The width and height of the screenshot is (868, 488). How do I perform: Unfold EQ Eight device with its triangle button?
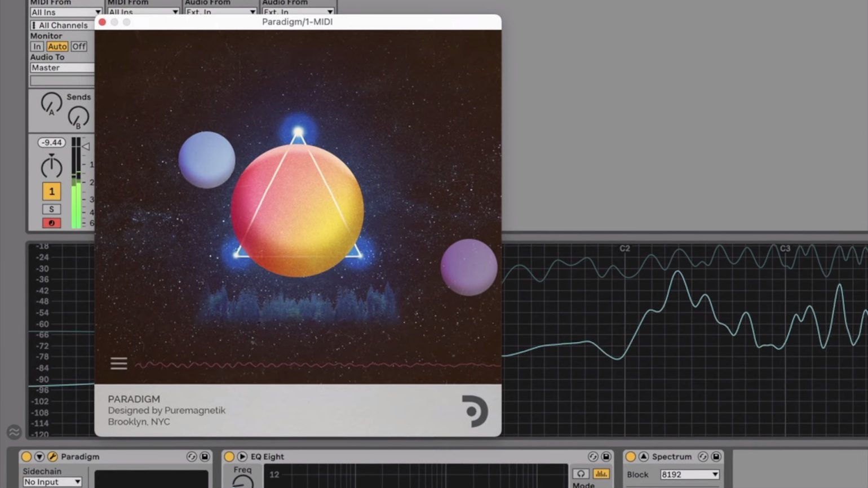pos(242,456)
